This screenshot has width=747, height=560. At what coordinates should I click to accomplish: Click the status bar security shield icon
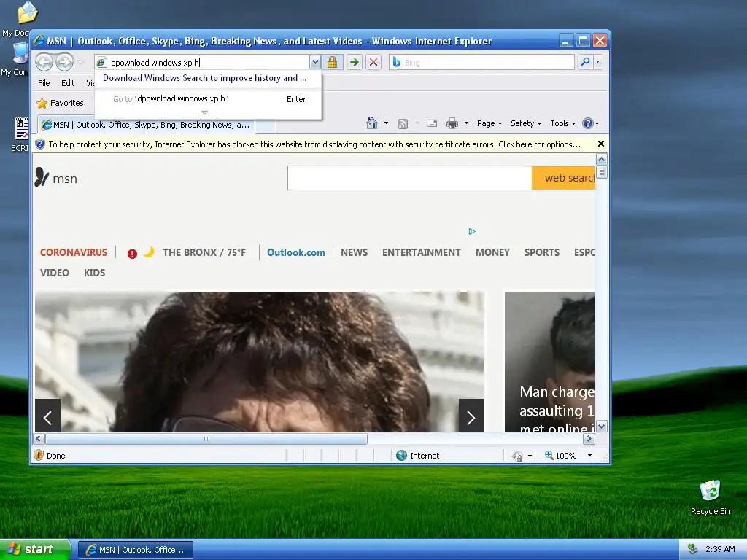pos(39,455)
